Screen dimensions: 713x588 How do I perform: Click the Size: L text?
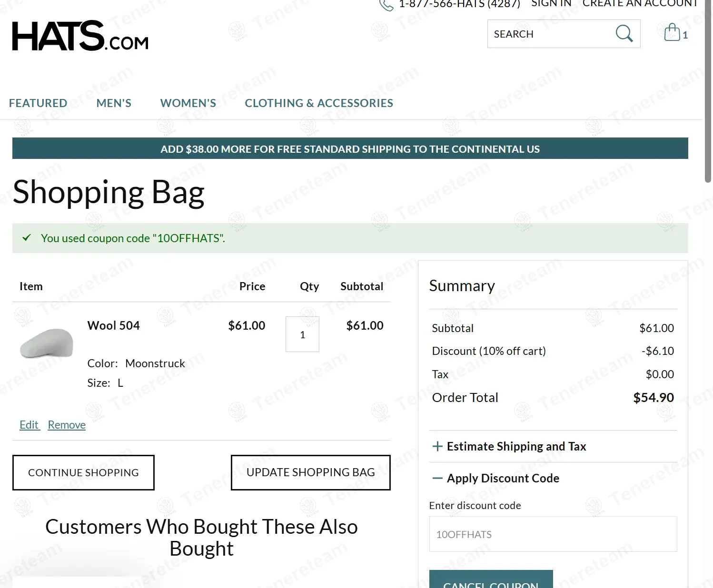click(105, 383)
